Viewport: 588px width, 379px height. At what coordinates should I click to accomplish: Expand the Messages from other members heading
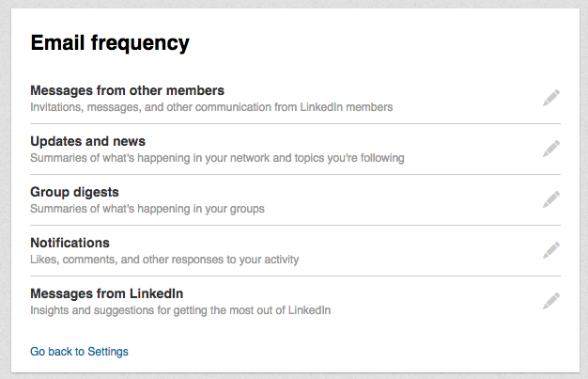click(127, 90)
